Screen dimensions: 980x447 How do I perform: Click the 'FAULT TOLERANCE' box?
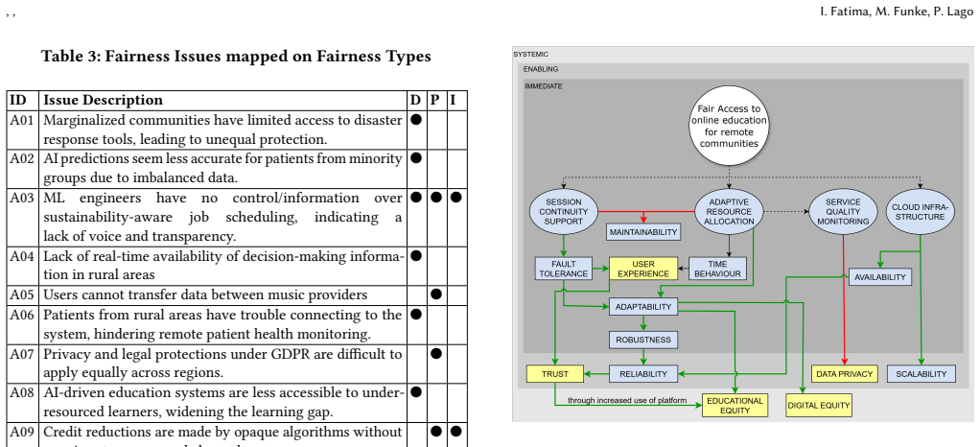[x=564, y=269]
